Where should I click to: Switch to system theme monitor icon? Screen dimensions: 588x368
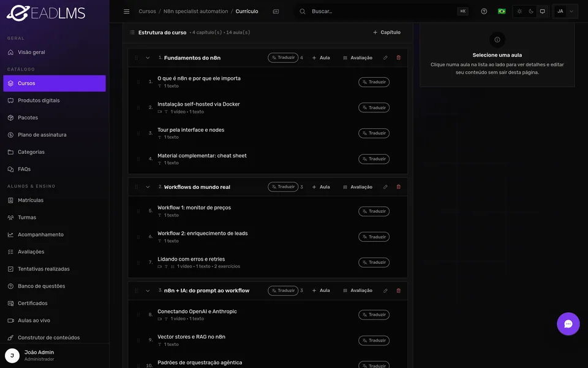point(542,11)
